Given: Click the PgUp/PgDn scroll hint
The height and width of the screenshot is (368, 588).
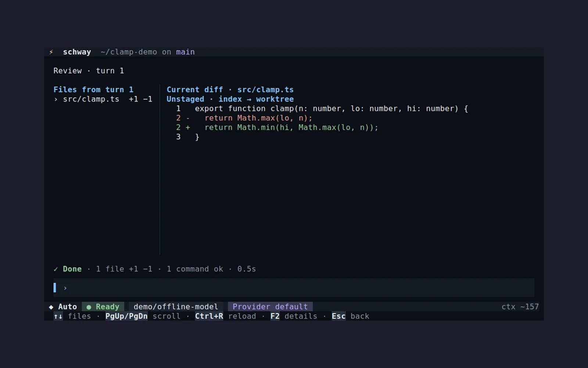Looking at the screenshot, I should point(143,316).
